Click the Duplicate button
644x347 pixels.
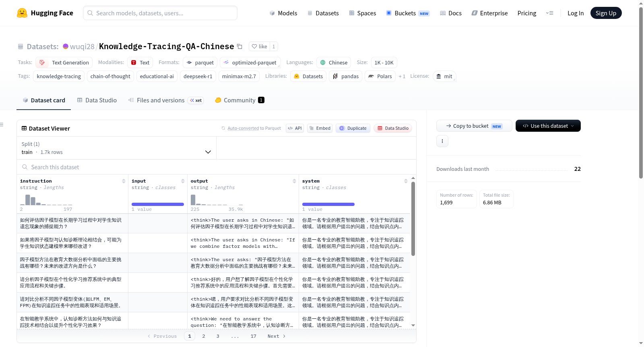click(x=353, y=128)
